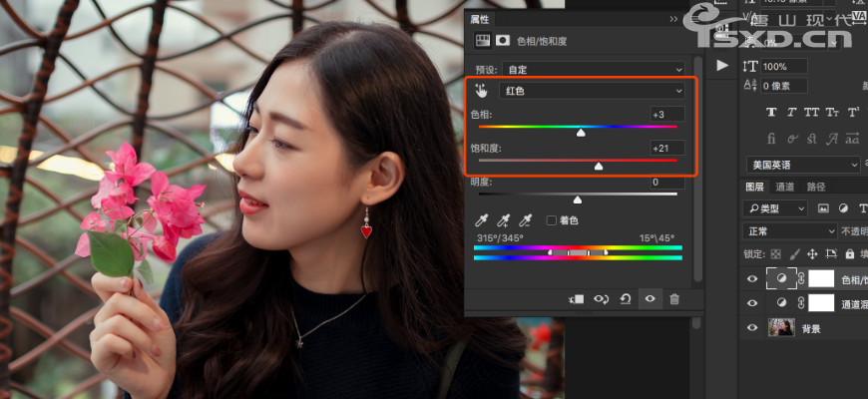
Task: Click the 色相 value input field
Action: tap(666, 114)
